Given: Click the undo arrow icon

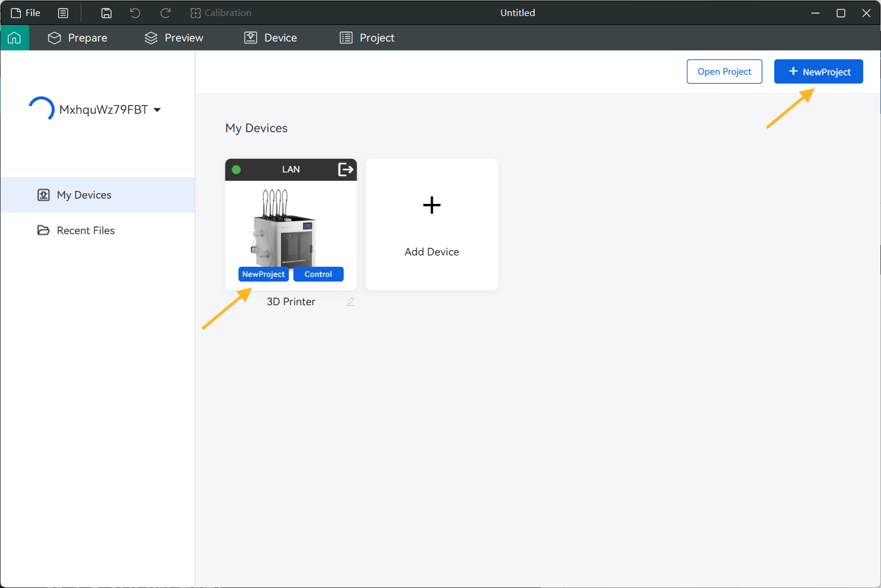Looking at the screenshot, I should pos(135,13).
